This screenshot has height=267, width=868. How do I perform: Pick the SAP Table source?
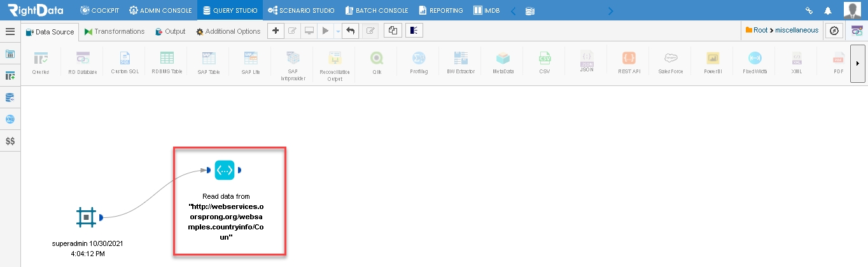209,59
